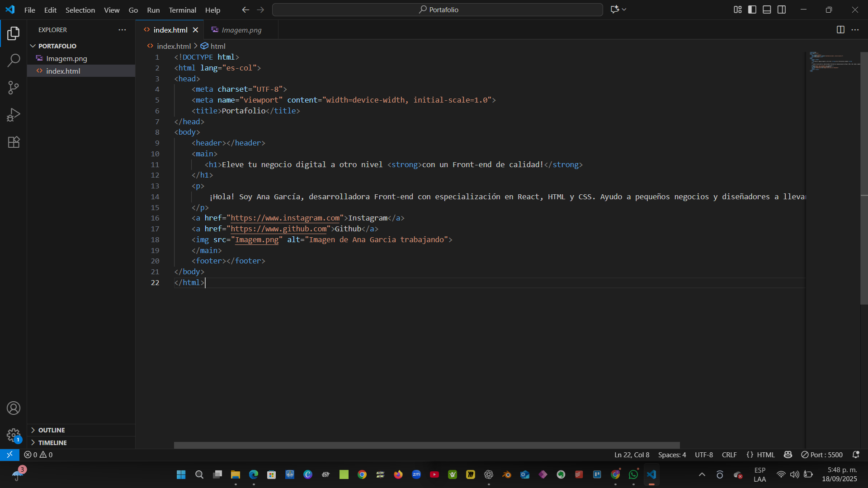Image resolution: width=868 pixels, height=488 pixels.
Task: Click the Manage gear icon
Action: (x=14, y=435)
